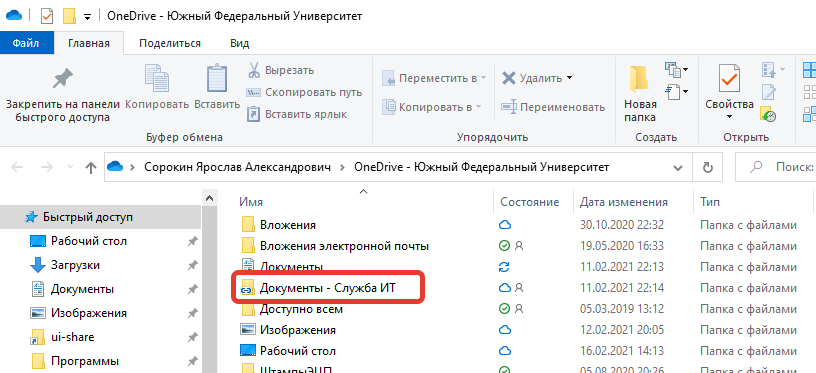The image size is (816, 373).
Task: Open the Файл menu
Action: (27, 43)
